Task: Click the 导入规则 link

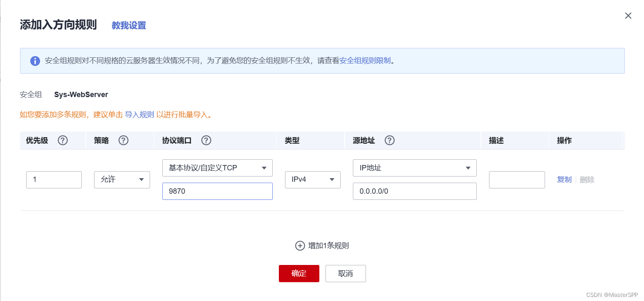Action: pos(139,115)
